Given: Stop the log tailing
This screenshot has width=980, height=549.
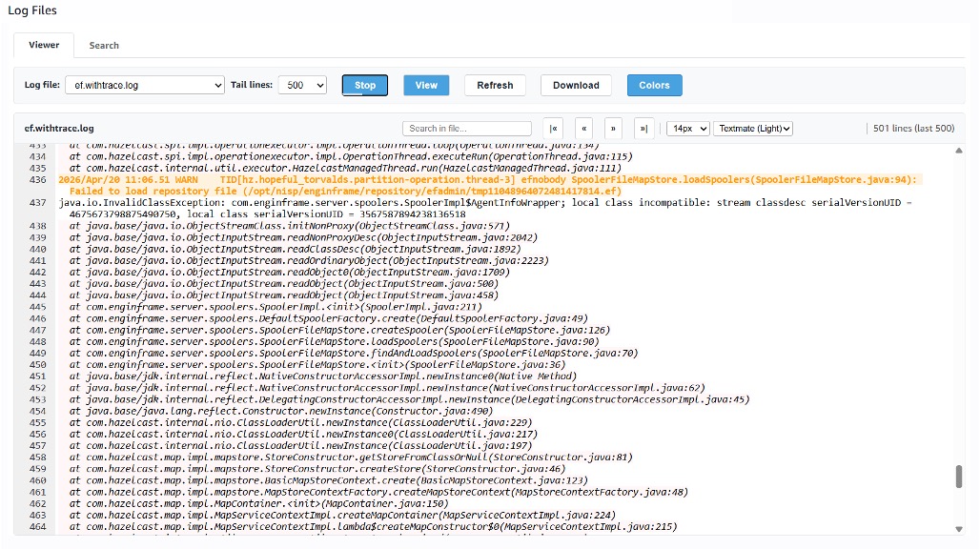Looking at the screenshot, I should tap(365, 86).
